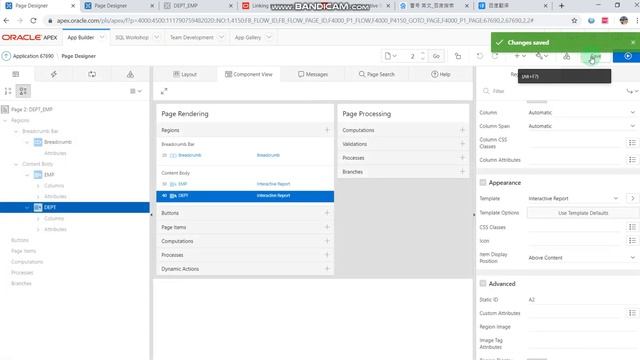
Task: Open CSS Classes list picker icon
Action: click(x=632, y=227)
